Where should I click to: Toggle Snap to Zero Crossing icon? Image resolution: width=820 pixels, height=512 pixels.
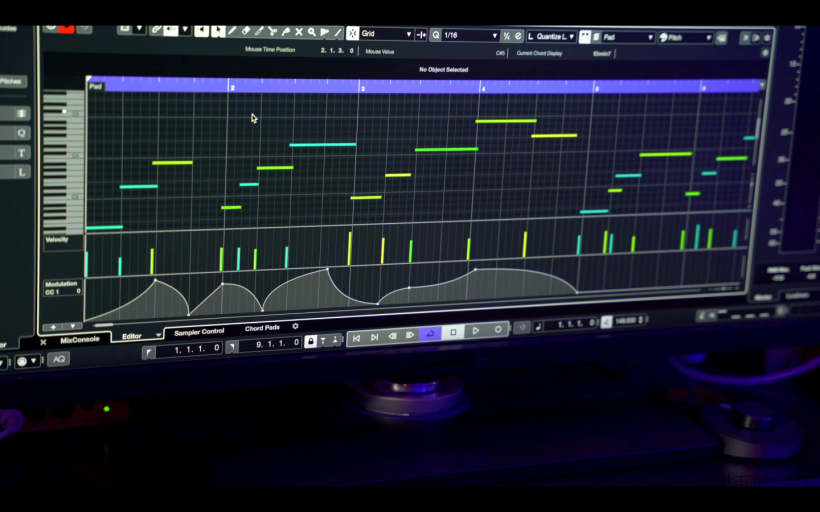pos(421,35)
